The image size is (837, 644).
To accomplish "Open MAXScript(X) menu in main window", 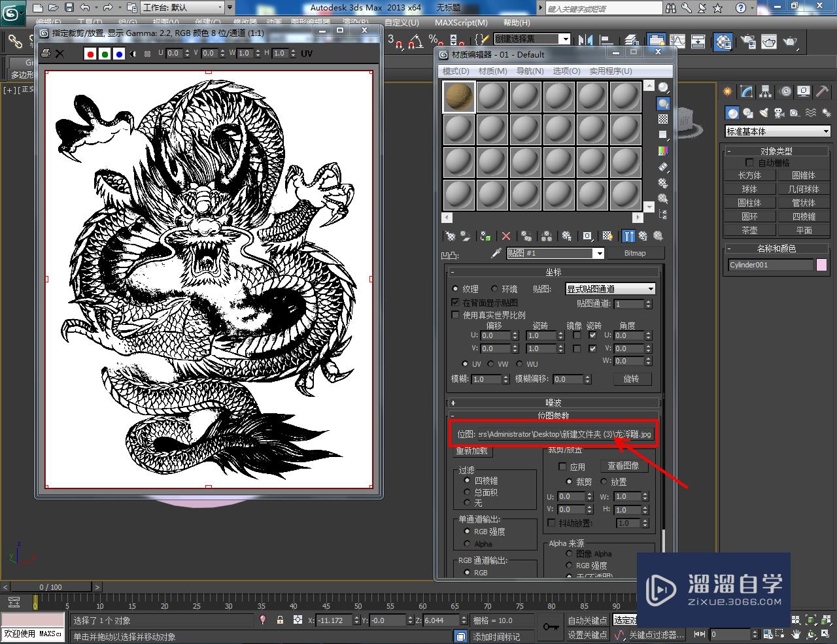I will pyautogui.click(x=462, y=23).
